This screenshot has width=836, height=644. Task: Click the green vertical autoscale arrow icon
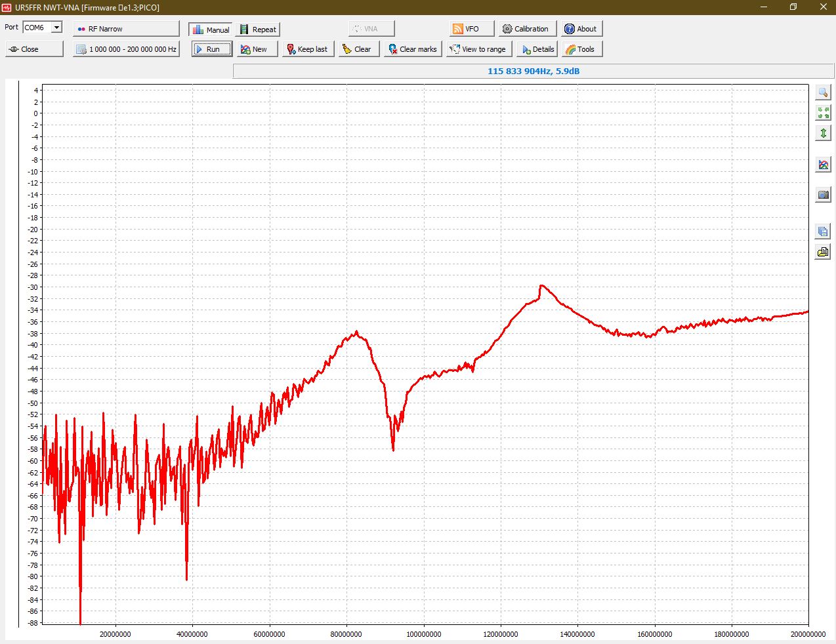click(x=823, y=133)
